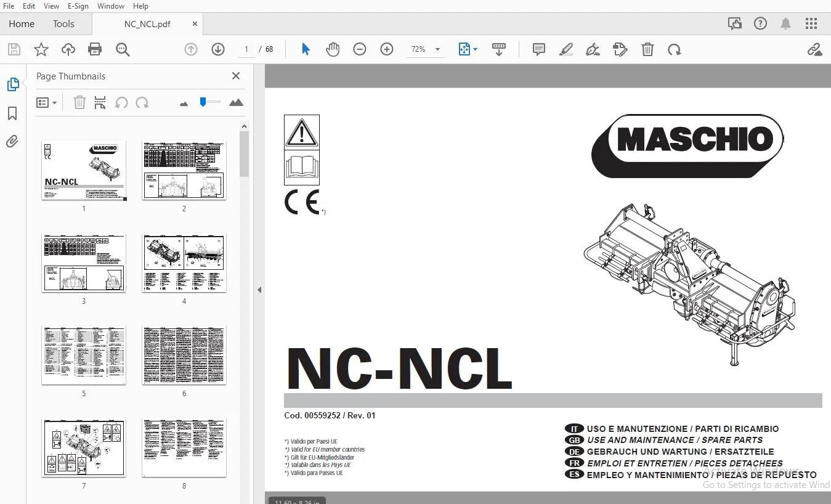
Task: Bookmark the file with the star icon
Action: coord(41,49)
